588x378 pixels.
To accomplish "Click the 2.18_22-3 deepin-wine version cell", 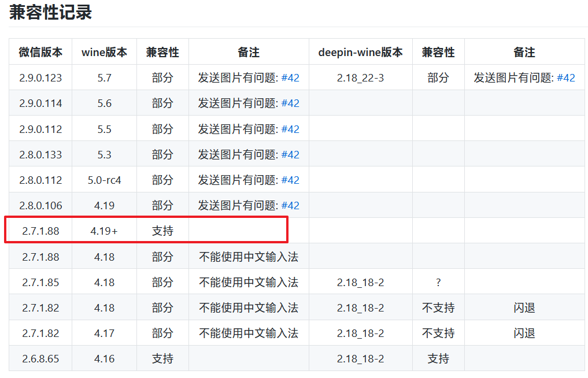I will coord(360,77).
